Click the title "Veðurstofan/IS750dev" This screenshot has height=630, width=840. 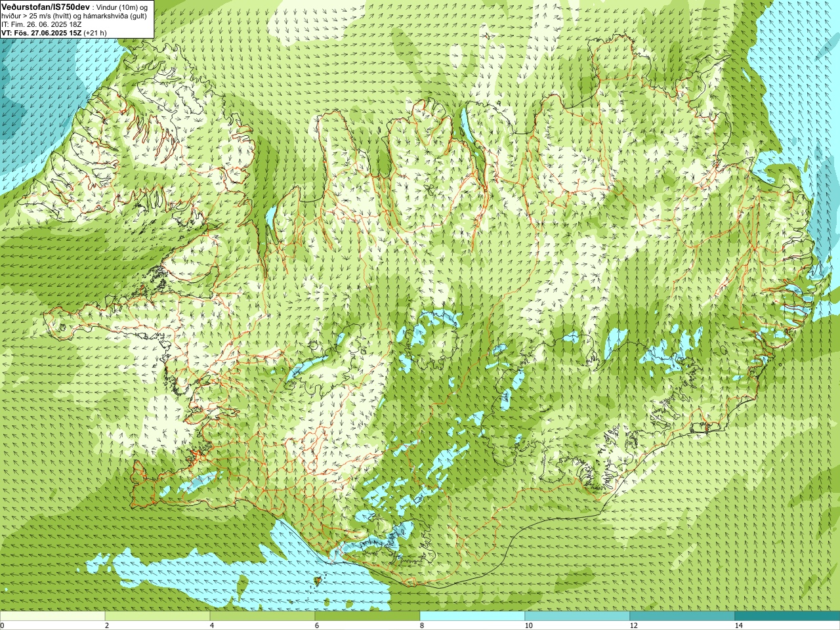(x=45, y=6)
